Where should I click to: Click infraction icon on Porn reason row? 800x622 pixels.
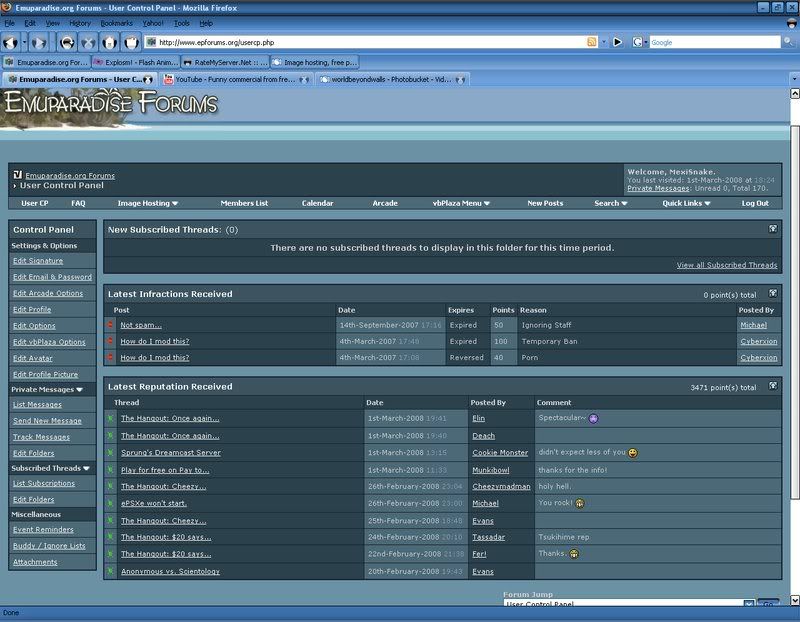coord(110,358)
